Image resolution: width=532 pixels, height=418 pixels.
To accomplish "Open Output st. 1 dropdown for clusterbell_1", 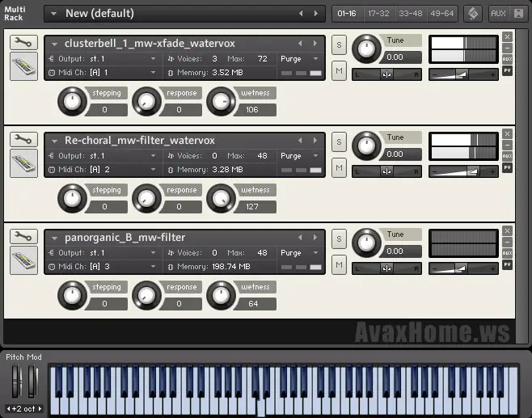I will tap(153, 59).
